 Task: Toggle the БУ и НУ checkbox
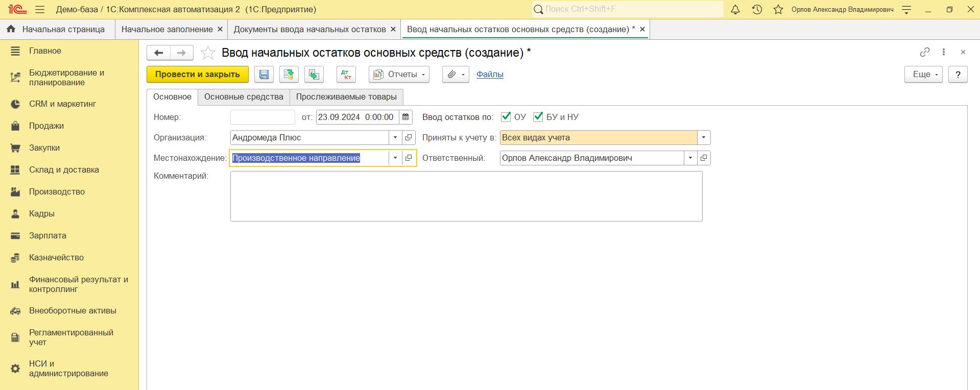point(538,117)
